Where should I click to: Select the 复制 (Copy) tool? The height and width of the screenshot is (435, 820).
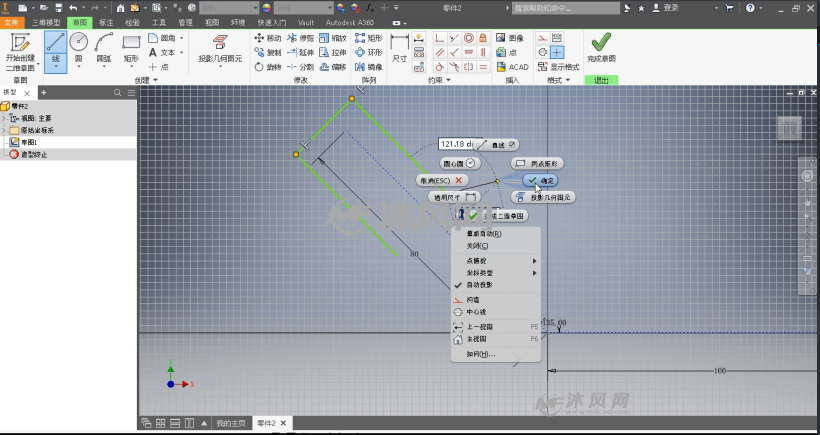[268, 52]
